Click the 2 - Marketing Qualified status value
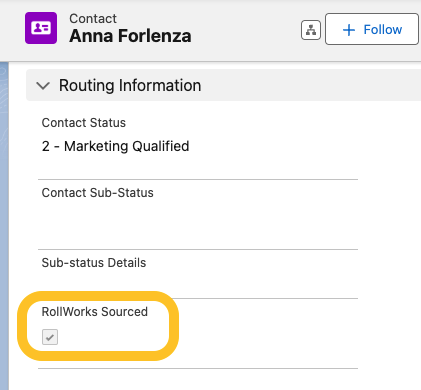 pyautogui.click(x=115, y=146)
